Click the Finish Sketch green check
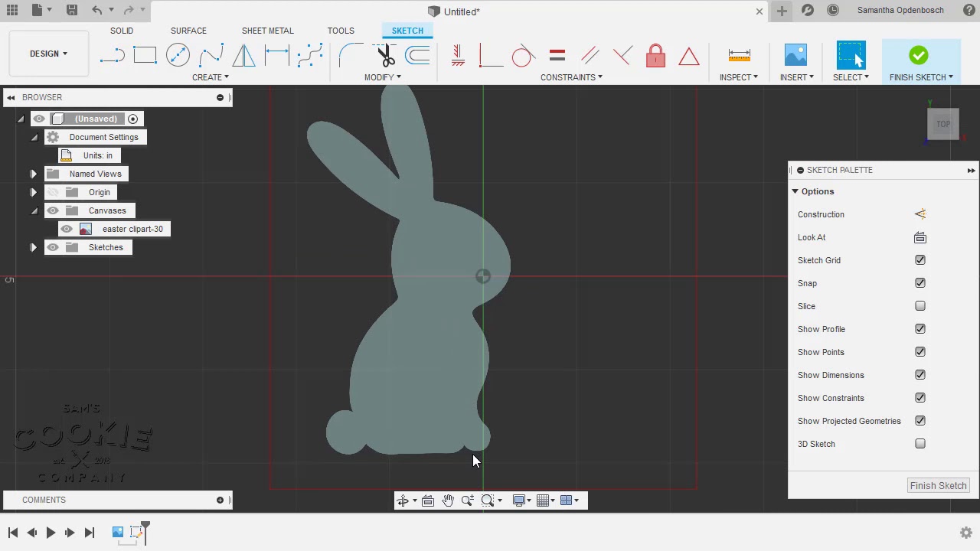This screenshot has height=551, width=980. click(919, 55)
